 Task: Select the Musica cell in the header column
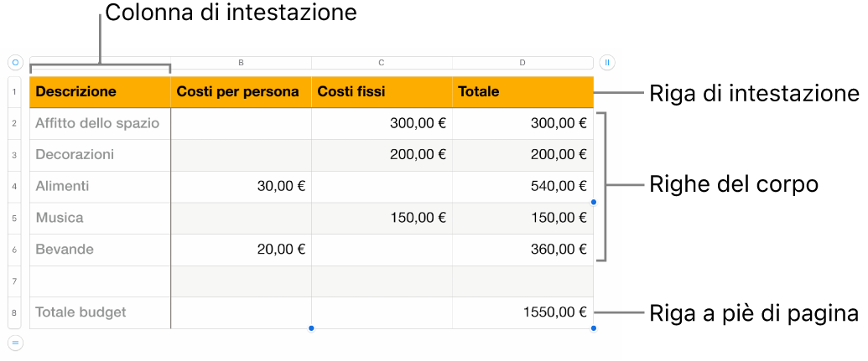point(100,218)
